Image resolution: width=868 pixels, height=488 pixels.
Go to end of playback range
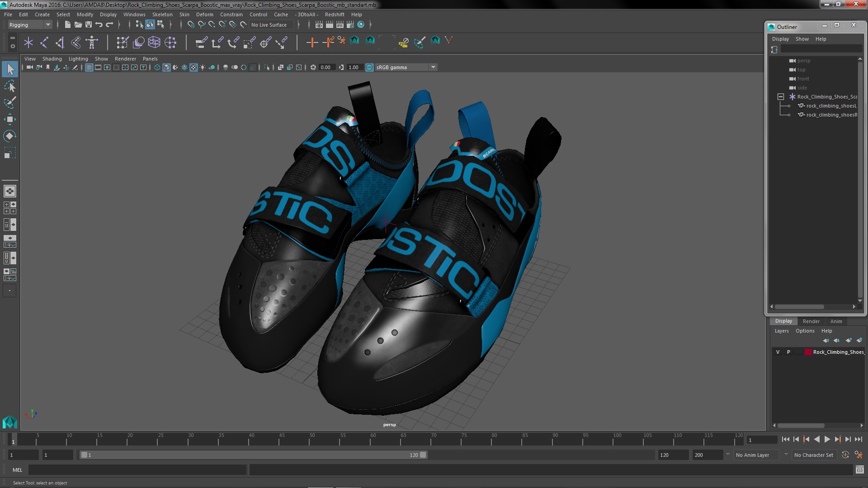point(858,439)
